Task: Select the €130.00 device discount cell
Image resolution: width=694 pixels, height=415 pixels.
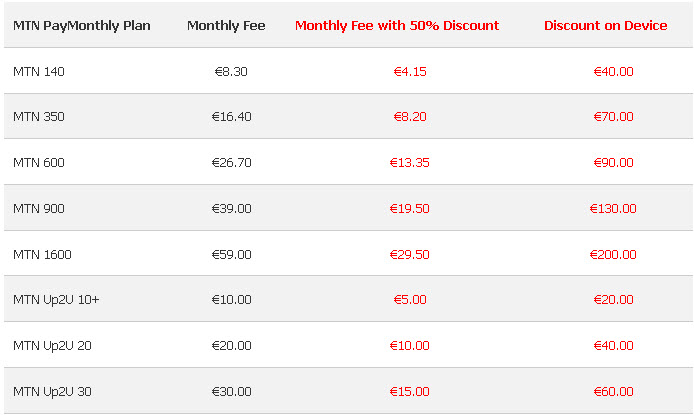Action: tap(613, 208)
